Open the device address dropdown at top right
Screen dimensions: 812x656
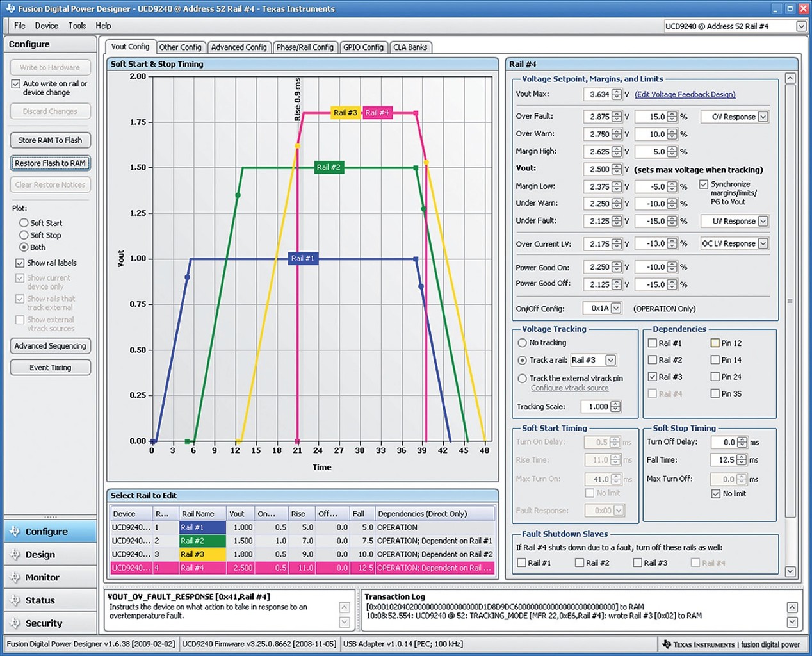coord(800,26)
